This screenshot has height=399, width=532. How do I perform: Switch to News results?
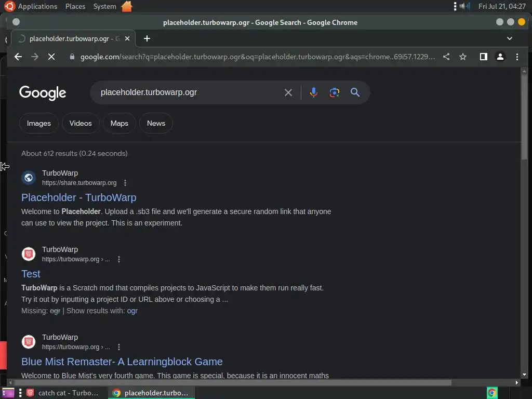click(156, 123)
